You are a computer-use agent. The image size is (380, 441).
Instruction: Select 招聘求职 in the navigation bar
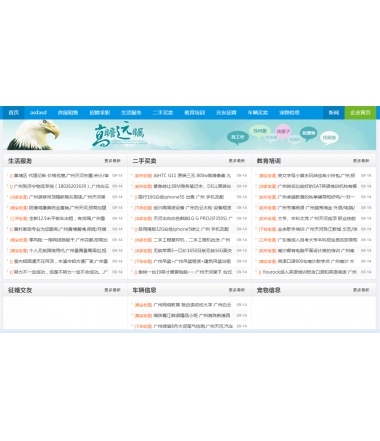click(x=99, y=113)
